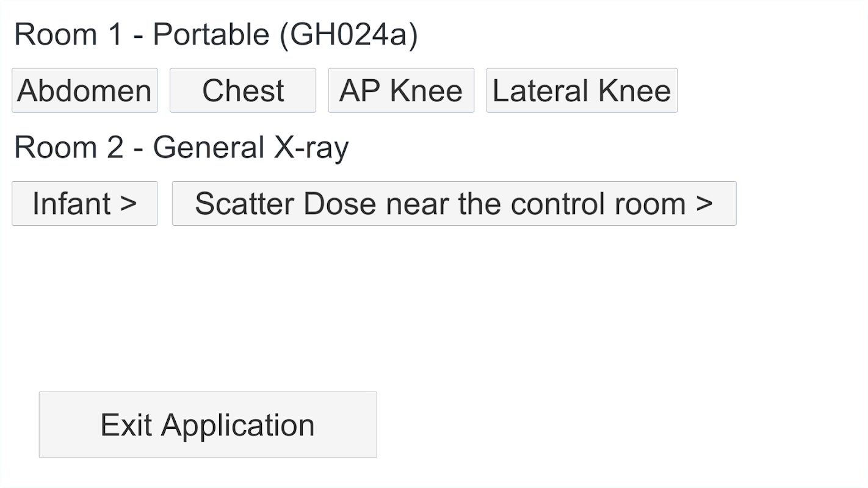Launch the portable Chest scenario
This screenshot has height=488, width=868.
[242, 90]
